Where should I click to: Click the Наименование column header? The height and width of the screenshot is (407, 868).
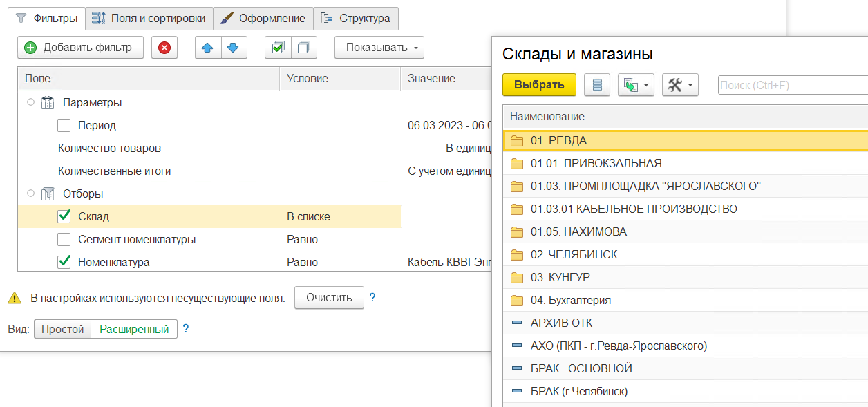tap(685, 116)
